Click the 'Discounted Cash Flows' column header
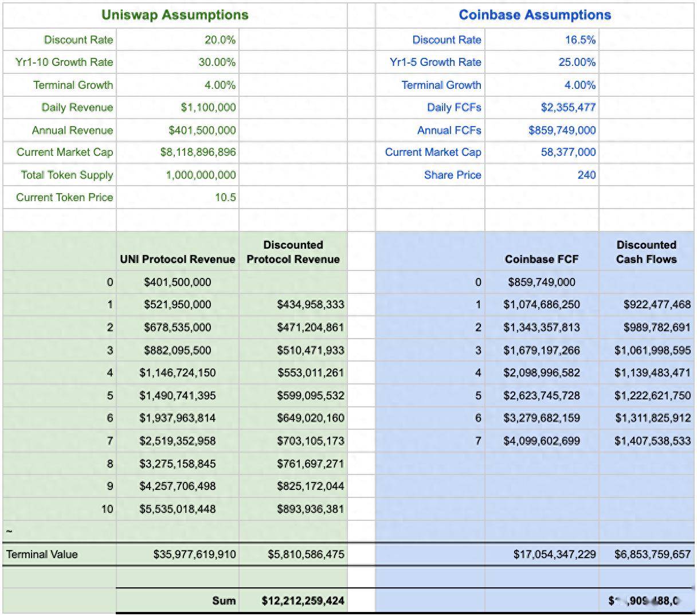 coord(647,252)
